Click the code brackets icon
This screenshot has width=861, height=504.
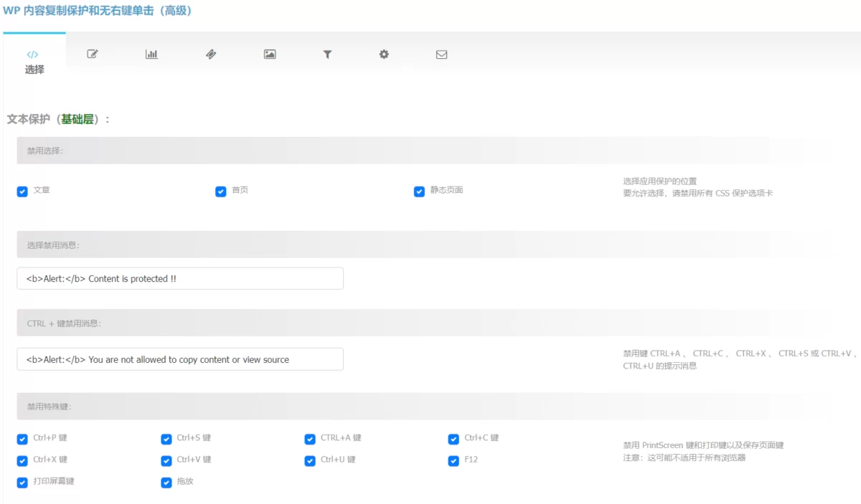33,54
